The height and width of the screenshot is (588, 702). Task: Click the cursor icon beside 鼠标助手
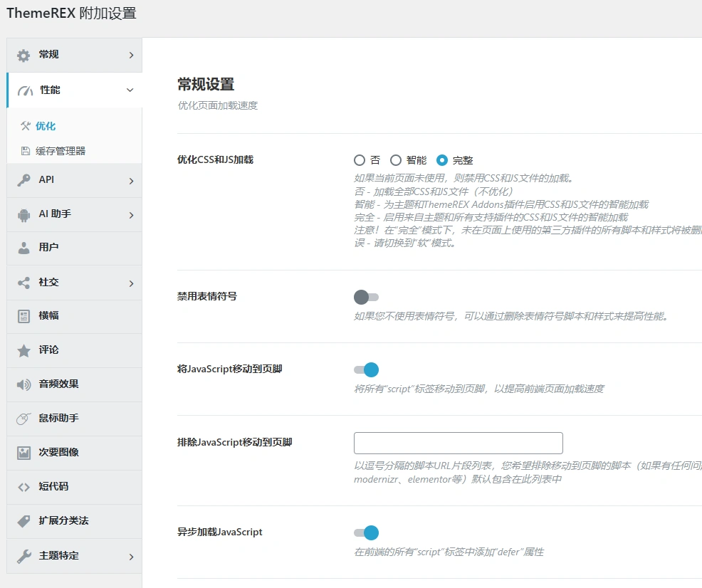click(23, 419)
